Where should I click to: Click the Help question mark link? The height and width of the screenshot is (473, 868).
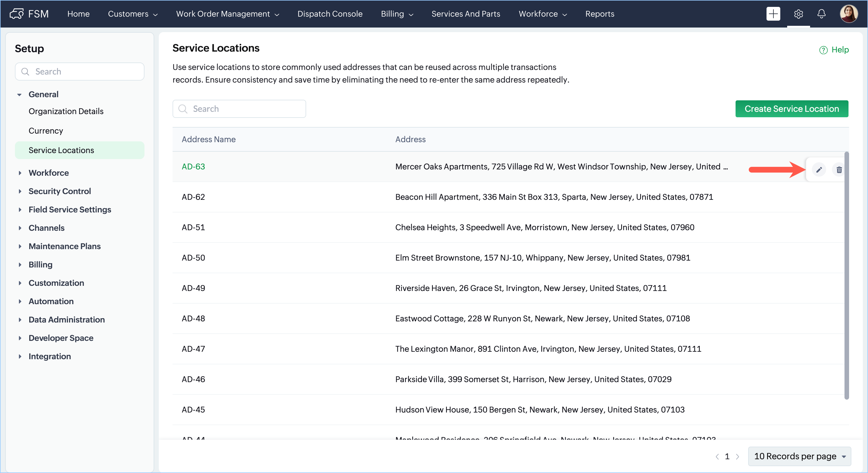tap(834, 50)
